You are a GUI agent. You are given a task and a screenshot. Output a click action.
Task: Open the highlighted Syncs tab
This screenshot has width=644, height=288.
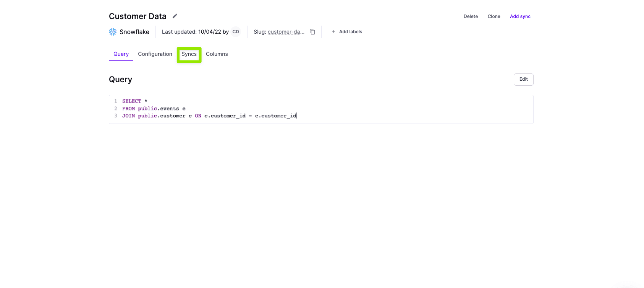point(189,54)
